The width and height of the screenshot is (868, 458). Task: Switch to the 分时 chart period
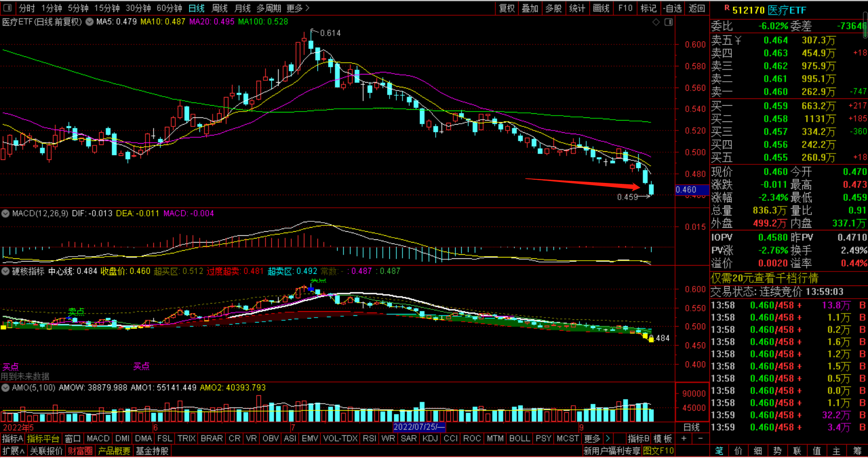click(x=27, y=8)
